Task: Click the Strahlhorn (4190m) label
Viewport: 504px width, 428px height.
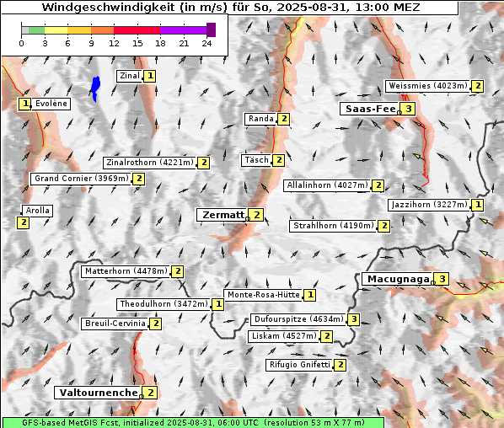Action: click(x=334, y=226)
